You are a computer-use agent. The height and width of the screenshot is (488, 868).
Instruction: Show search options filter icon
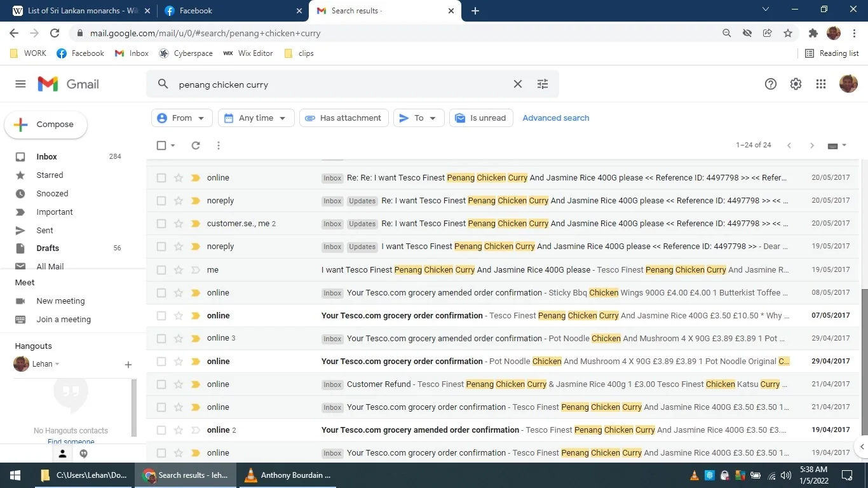click(543, 84)
